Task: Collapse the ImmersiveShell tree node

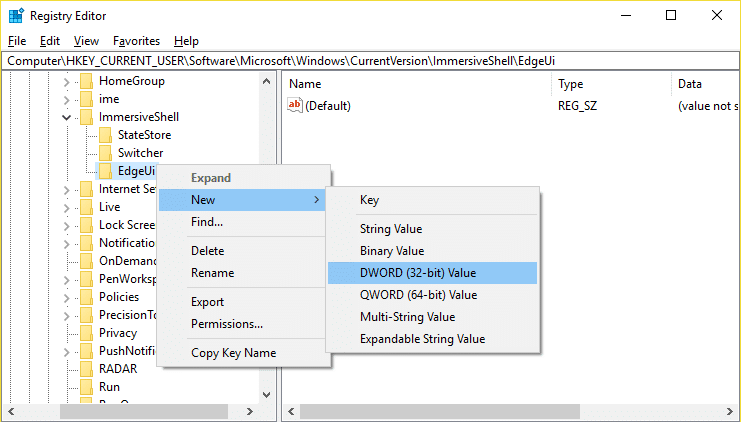Action: [x=66, y=117]
